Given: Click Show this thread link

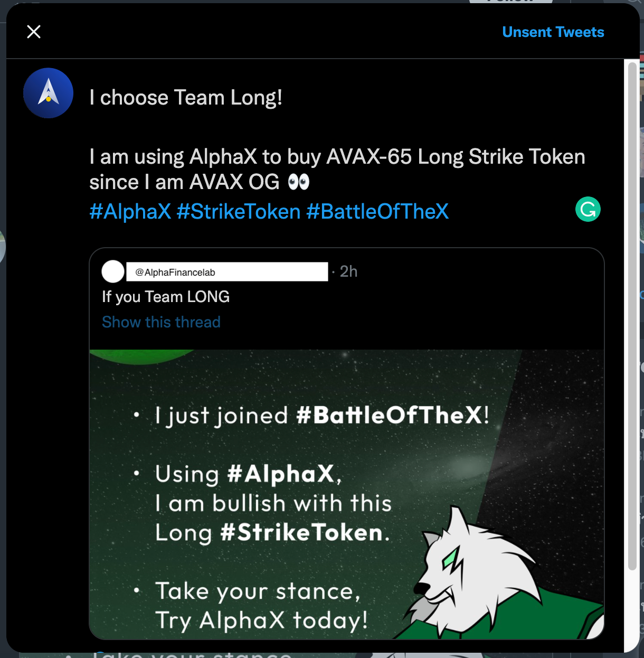Looking at the screenshot, I should tap(161, 322).
